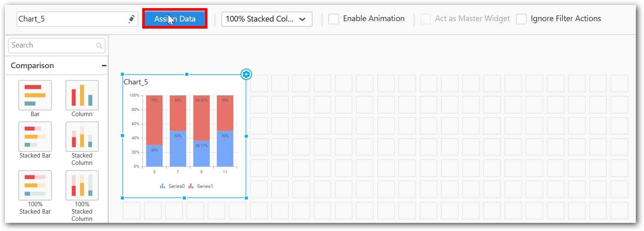Open the chart widget settings gear
Viewport: 644px width, 231px height.
pyautogui.click(x=246, y=74)
